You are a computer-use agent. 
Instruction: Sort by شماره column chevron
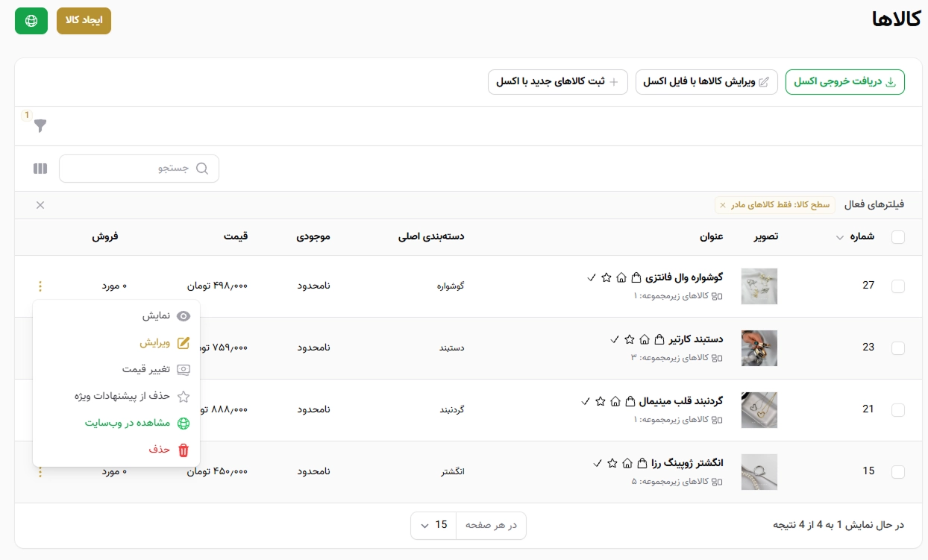coord(840,237)
